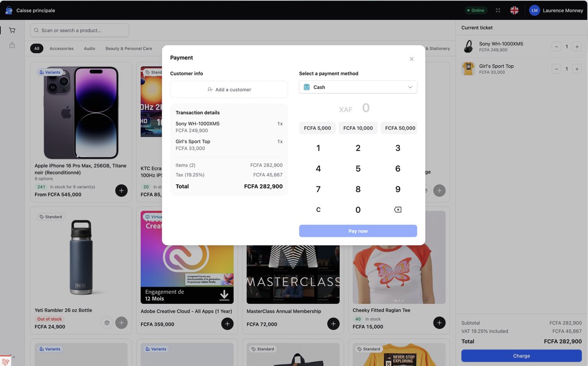Screen dimensions: 588x366
Task: Tap keypad digit 6
Action: (398, 169)
